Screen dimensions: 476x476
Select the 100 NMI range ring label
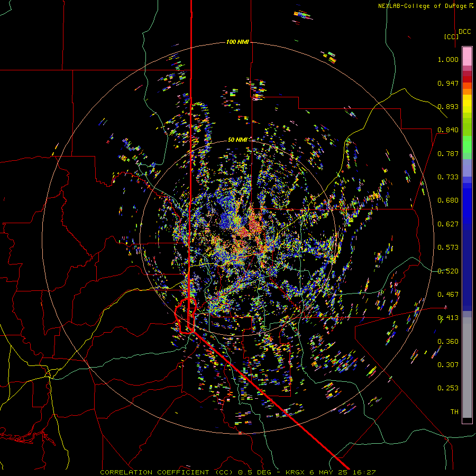[x=237, y=42]
